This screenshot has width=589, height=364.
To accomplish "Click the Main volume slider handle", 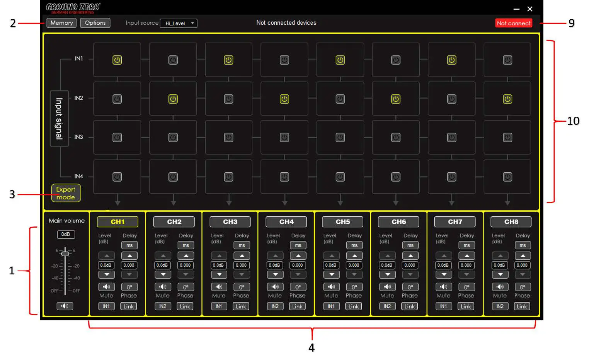I will coord(65,253).
